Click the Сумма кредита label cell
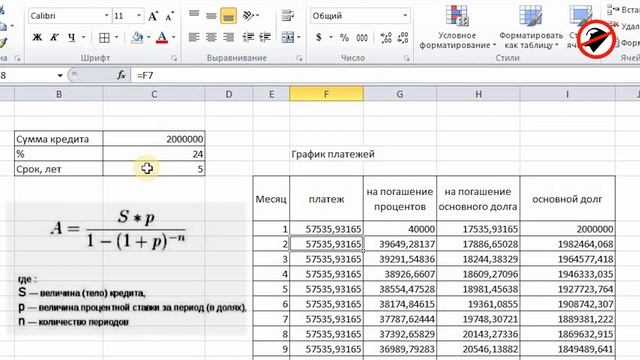Screen dimensions: 640x360 coord(59,139)
